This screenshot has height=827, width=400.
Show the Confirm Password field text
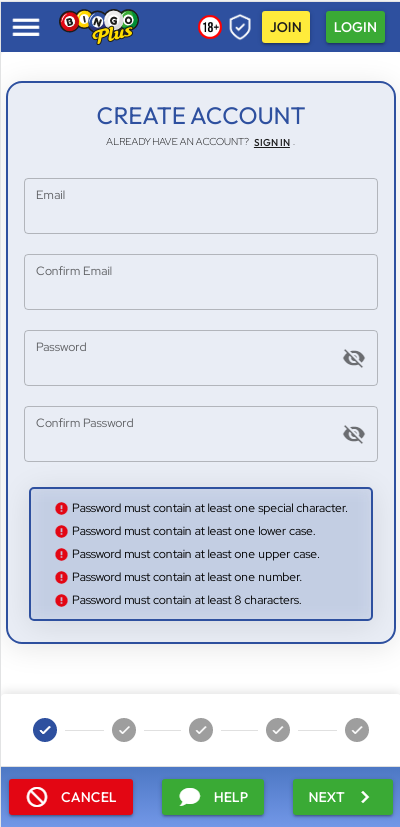click(354, 434)
